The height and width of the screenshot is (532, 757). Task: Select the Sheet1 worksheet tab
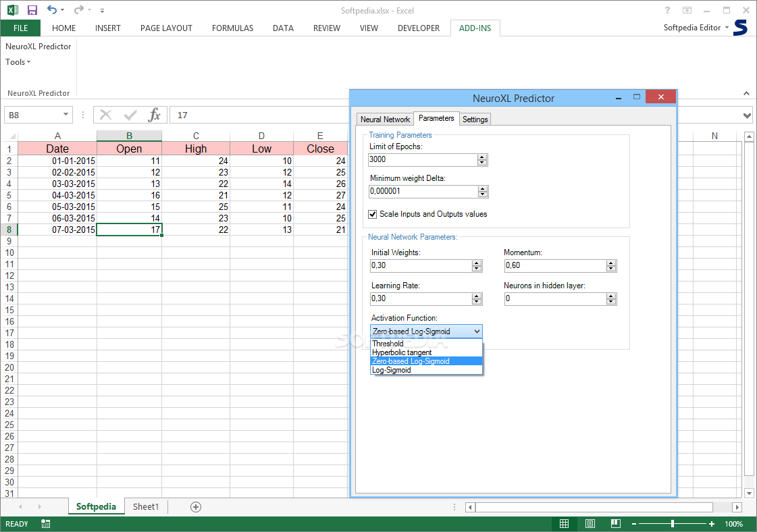point(146,506)
